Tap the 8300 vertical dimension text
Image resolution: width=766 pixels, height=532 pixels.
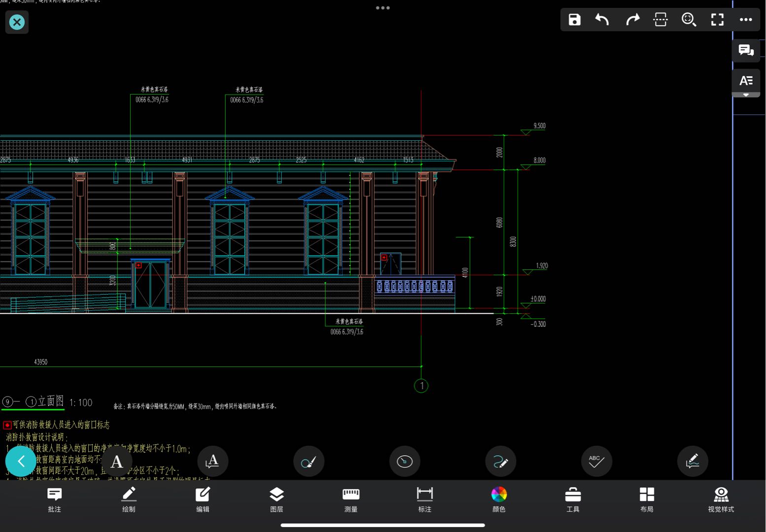(x=513, y=241)
